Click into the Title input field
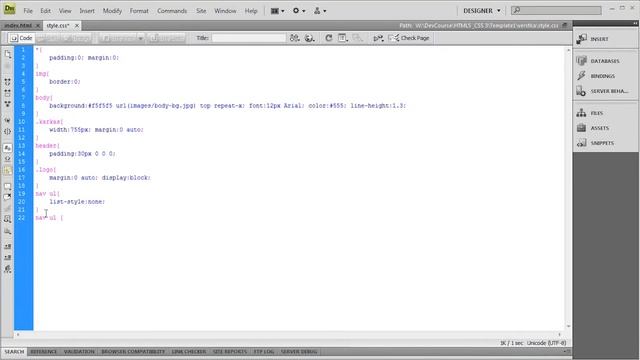The height and width of the screenshot is (360, 640). pyautogui.click(x=249, y=38)
